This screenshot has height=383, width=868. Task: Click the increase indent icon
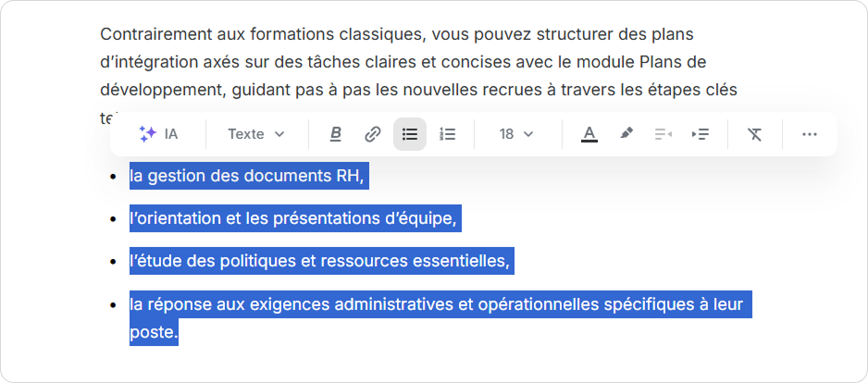coord(701,134)
